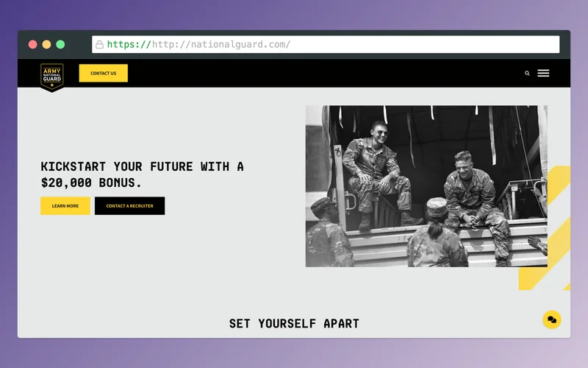Click the Set Yourself Apart heading
588x368 pixels.
[294, 324]
